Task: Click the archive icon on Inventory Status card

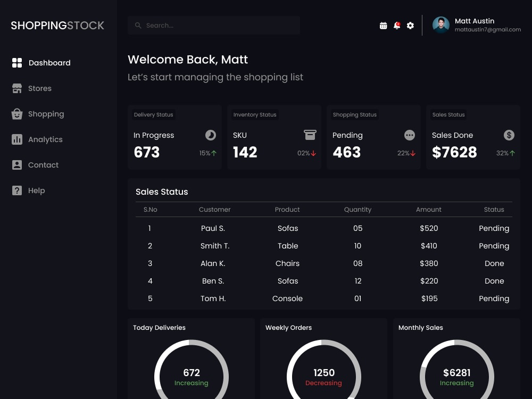Action: tap(309, 135)
